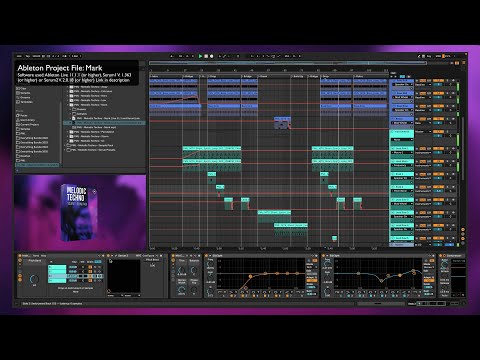The image size is (480, 360).
Task: Open the 1 Bar quantization menu
Action: click(75, 56)
